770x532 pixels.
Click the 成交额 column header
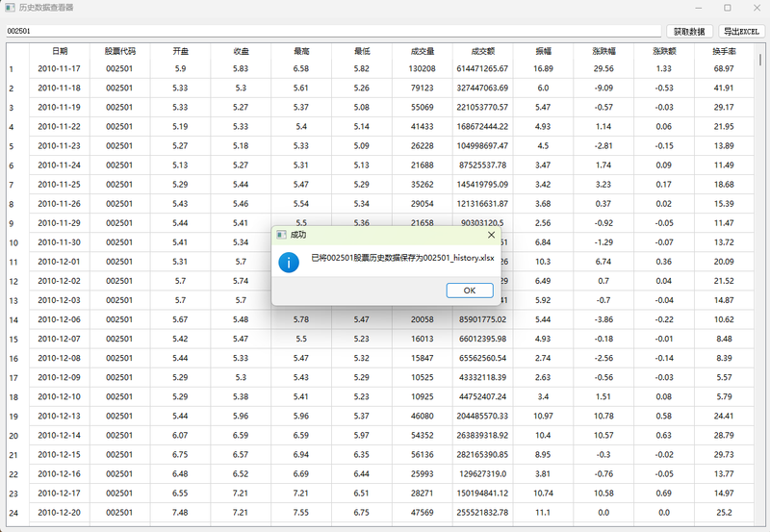[x=482, y=50]
